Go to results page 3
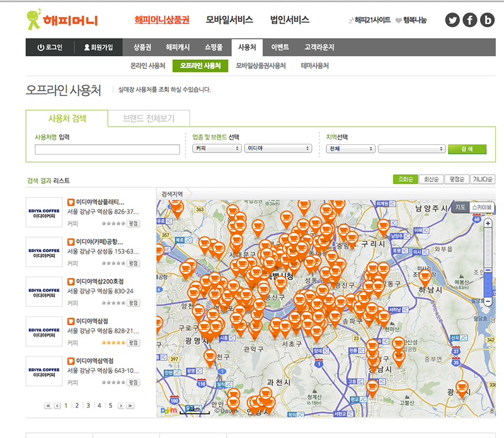The width and height of the screenshot is (504, 438). [88, 405]
